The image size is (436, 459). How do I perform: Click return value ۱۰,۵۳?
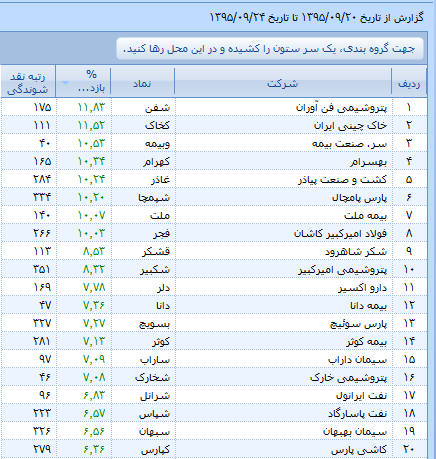[x=91, y=143]
